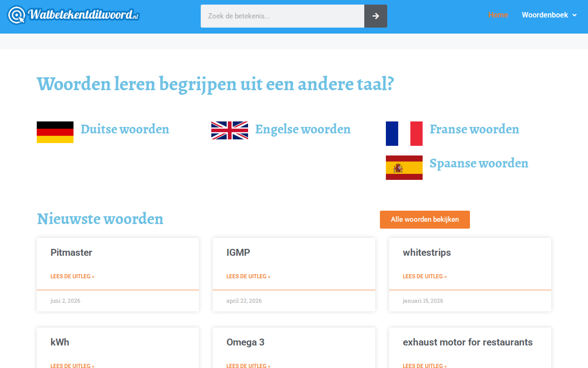Open 'exhaust motor for restaurants' title
588x368 pixels.
(468, 342)
